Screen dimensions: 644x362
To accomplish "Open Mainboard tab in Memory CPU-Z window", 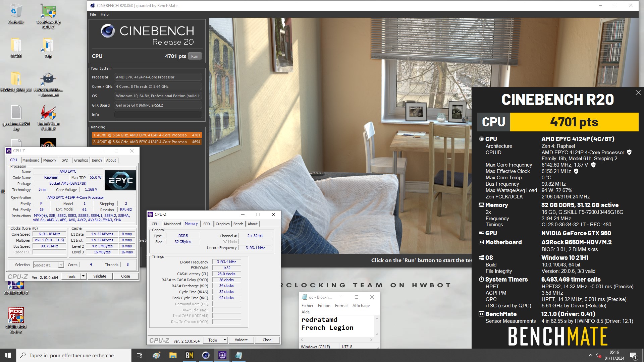I will coord(172,224).
